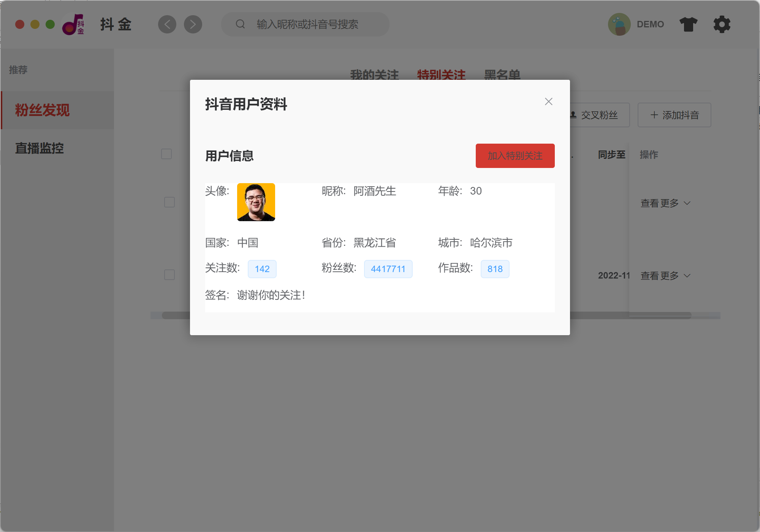Image resolution: width=760 pixels, height=532 pixels.
Task: Select 直播监控 in the sidebar
Action: point(40,148)
